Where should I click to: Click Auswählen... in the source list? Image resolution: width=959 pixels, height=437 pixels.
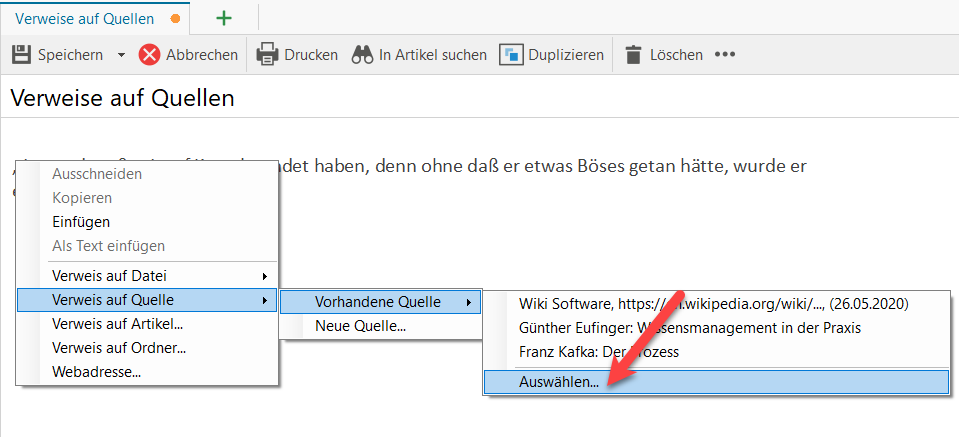click(559, 382)
